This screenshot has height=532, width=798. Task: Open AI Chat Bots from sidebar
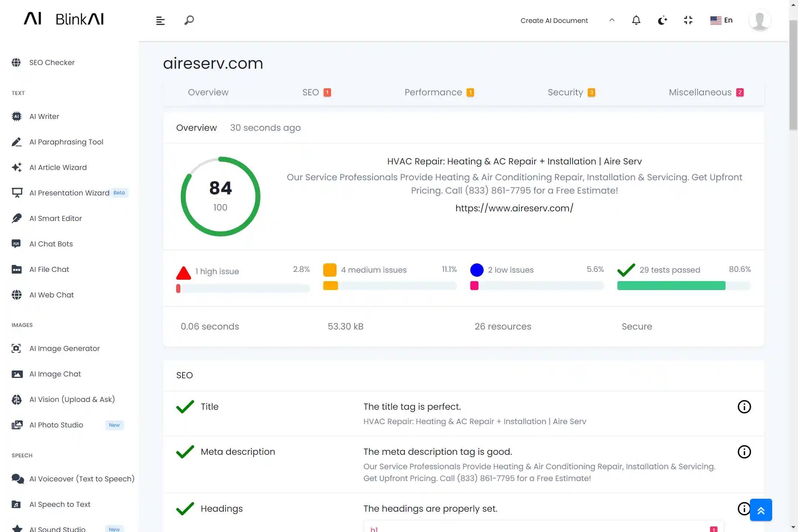(51, 244)
